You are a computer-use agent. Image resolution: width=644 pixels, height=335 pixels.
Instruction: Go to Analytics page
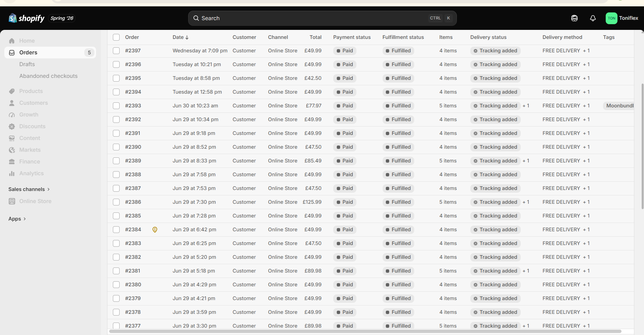point(32,173)
